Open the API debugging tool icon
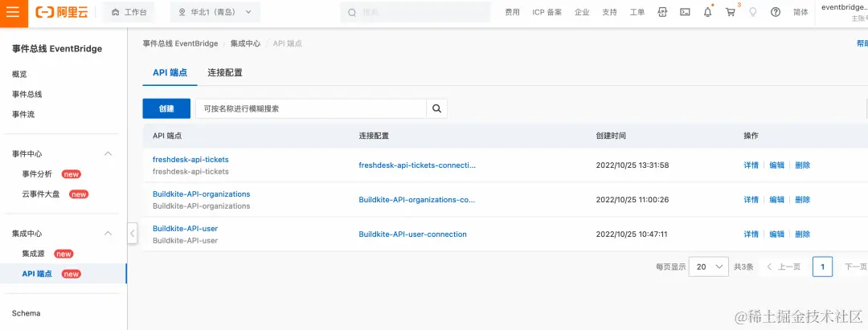Image resolution: width=868 pixels, height=330 pixels. click(x=662, y=12)
